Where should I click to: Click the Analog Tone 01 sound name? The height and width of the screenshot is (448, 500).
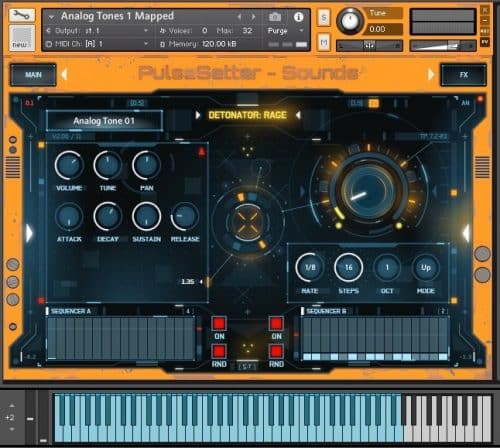pyautogui.click(x=104, y=121)
